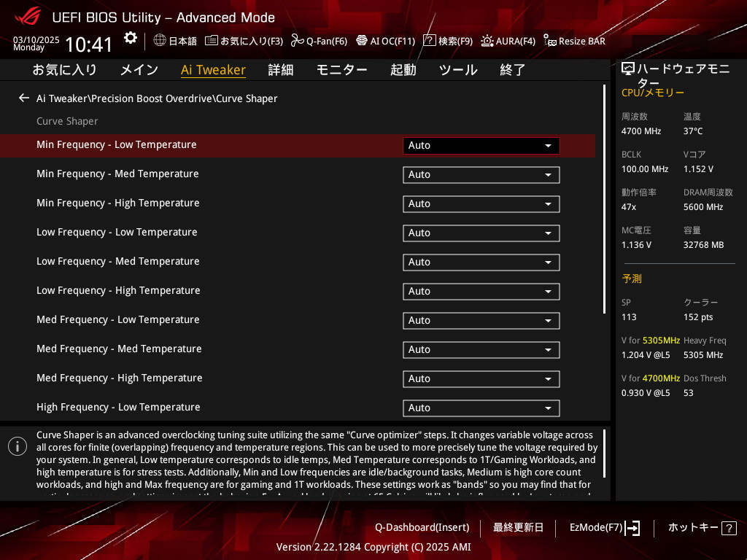Select the Med Frequency - High Temperature label
Screen dimensions: 747x560
119,378
